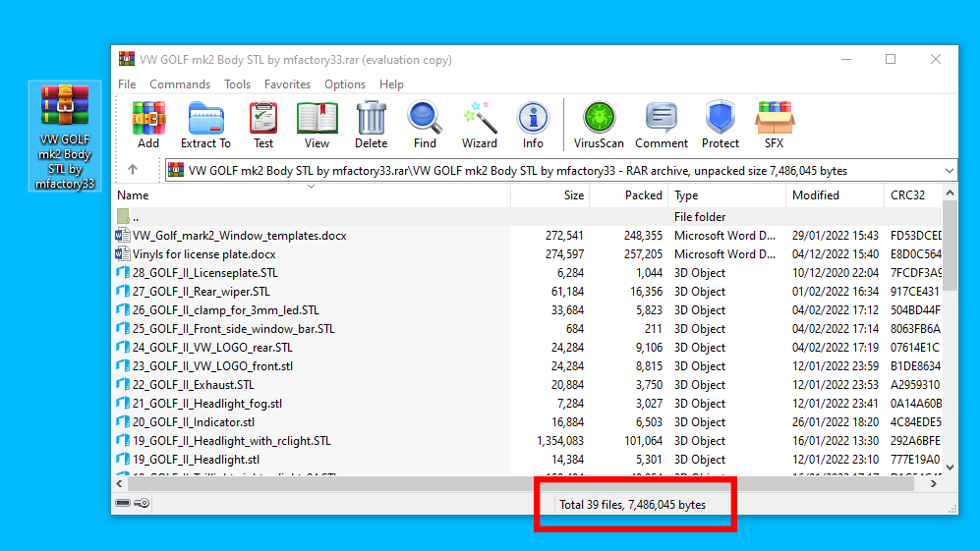980x551 pixels.
Task: Run the Test archive tool
Action: click(263, 125)
